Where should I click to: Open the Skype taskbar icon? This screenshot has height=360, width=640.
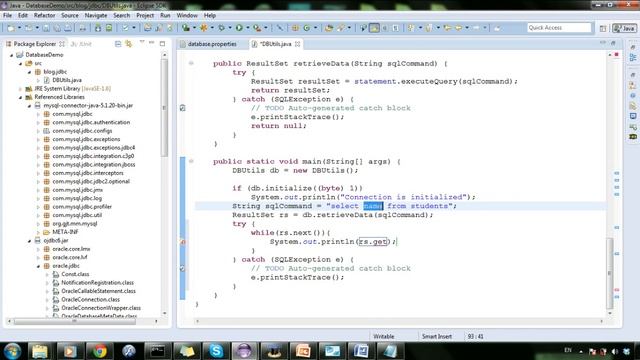click(x=216, y=351)
